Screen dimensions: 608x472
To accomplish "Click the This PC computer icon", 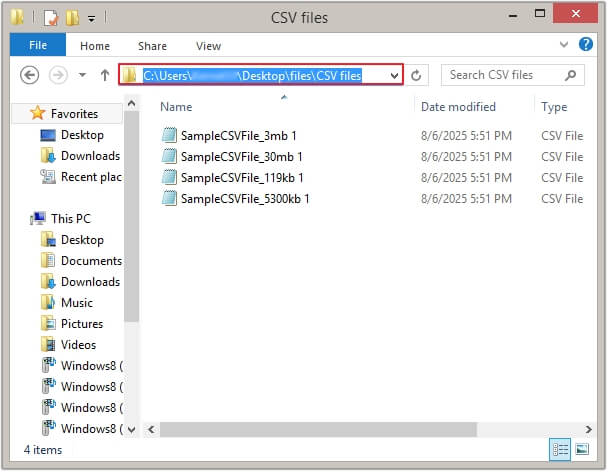I will [38, 218].
